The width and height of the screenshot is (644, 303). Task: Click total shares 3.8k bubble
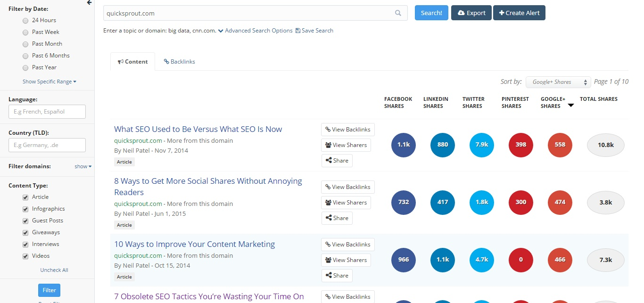tap(606, 202)
